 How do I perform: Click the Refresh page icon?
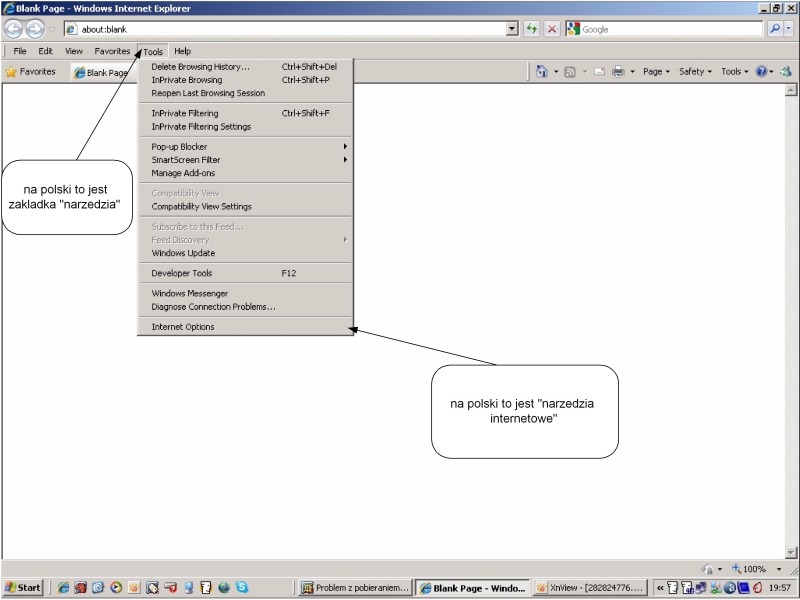532,29
